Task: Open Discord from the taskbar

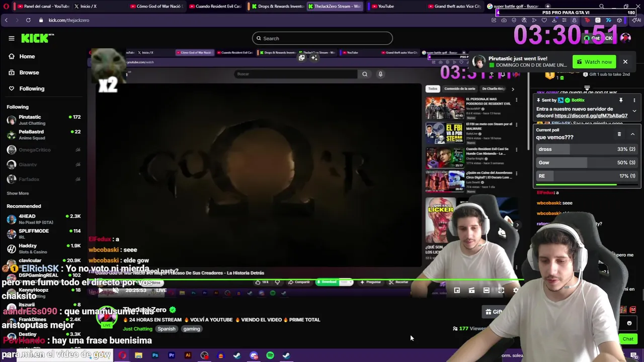Action: pos(254,355)
